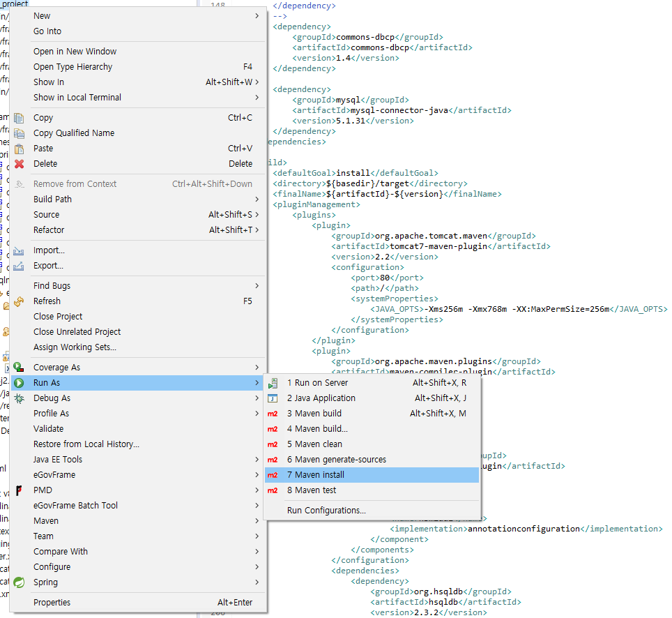Expand the Build Path submenu
The image size is (672, 618).
point(257,199)
